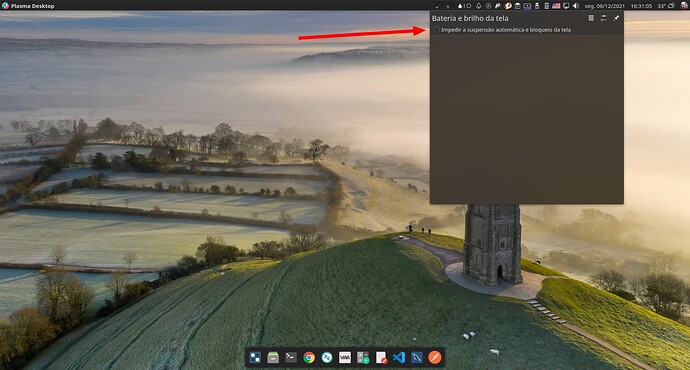Open MySQL Workbench icon in dock

(417, 357)
